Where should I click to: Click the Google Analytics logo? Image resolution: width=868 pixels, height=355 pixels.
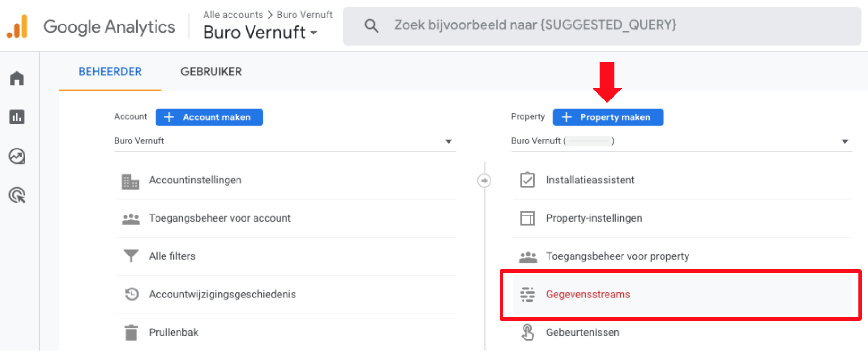(17, 26)
